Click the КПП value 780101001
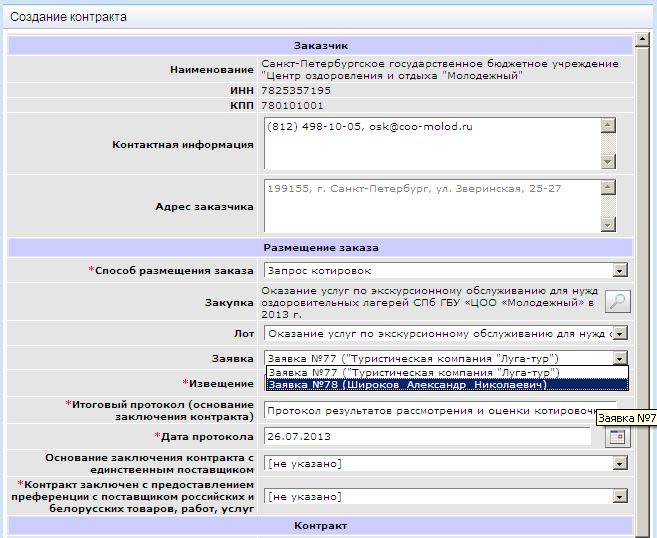 pyautogui.click(x=292, y=106)
